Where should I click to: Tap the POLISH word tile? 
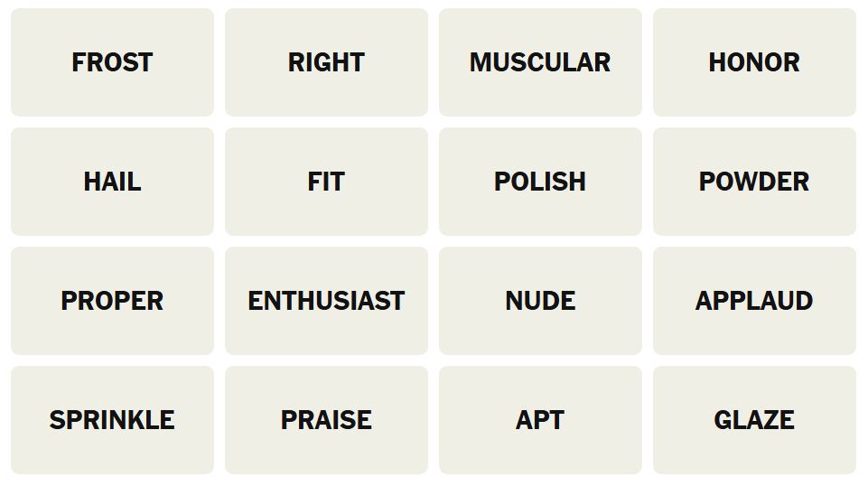[x=540, y=182]
